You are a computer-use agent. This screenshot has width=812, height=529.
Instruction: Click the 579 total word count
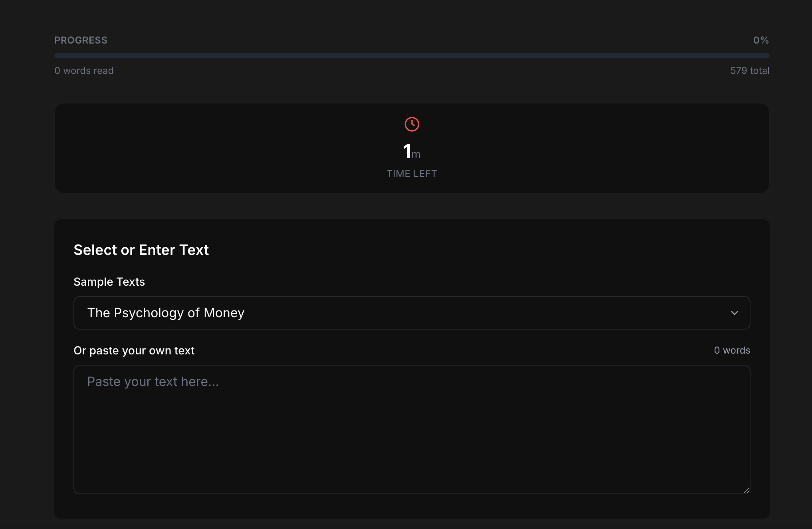(x=749, y=71)
